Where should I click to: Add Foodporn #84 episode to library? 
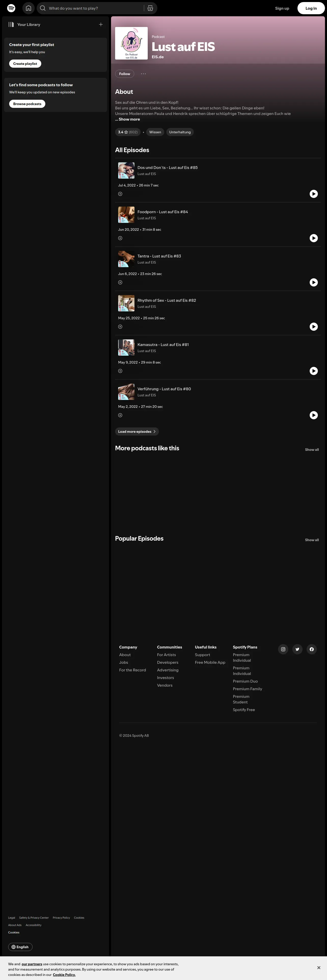[x=120, y=238]
